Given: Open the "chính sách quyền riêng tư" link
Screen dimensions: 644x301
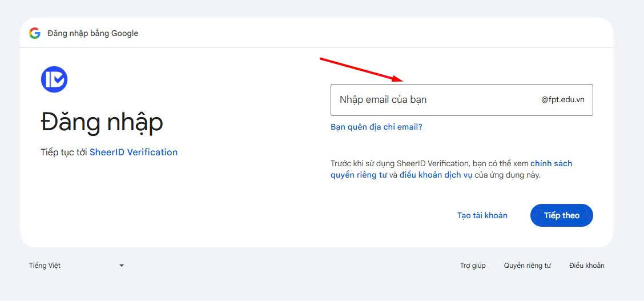Looking at the screenshot, I should click(x=551, y=163).
